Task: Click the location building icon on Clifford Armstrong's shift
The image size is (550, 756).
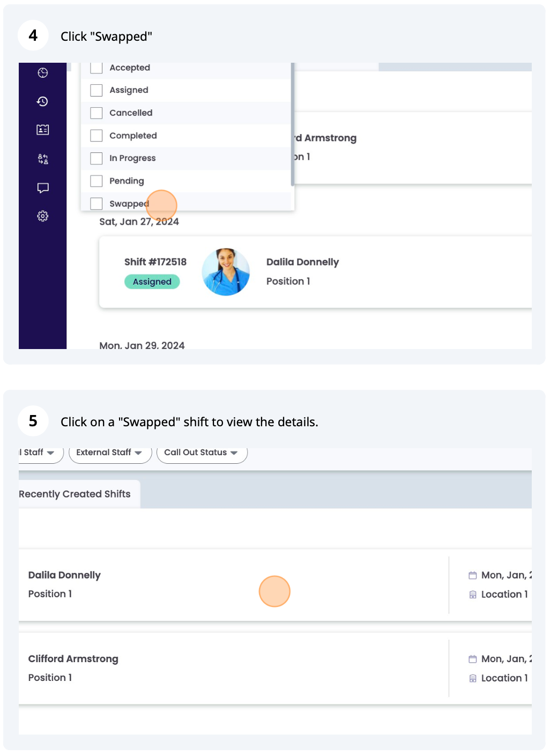Action: [473, 678]
